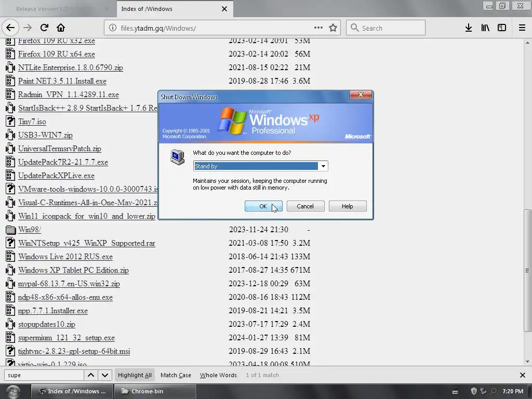Click the scrollbar down arrow
Viewport: 532px width, 399px height.
(x=527, y=362)
